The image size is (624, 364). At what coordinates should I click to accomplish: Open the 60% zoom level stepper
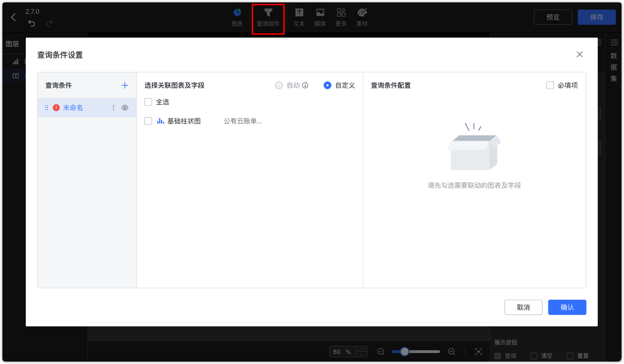click(x=348, y=351)
